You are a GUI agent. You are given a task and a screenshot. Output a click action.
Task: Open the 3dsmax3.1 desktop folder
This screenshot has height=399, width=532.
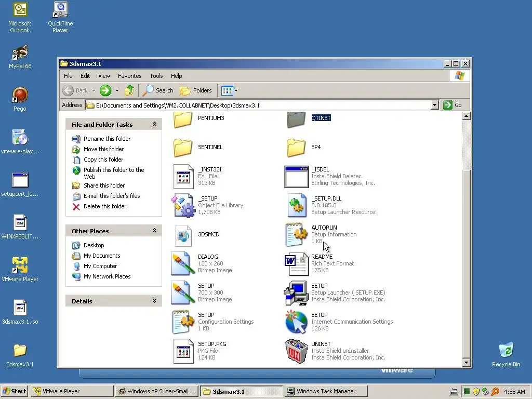pyautogui.click(x=20, y=355)
